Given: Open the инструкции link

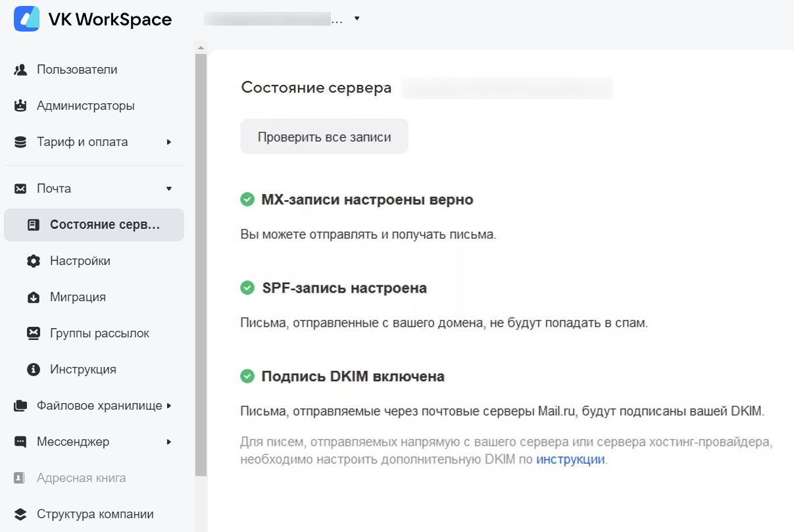Looking at the screenshot, I should coord(570,460).
